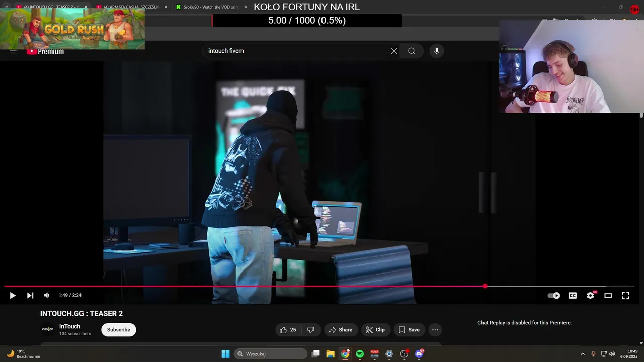The width and height of the screenshot is (644, 362).
Task: Open Chrome from the taskbar
Action: (x=345, y=354)
